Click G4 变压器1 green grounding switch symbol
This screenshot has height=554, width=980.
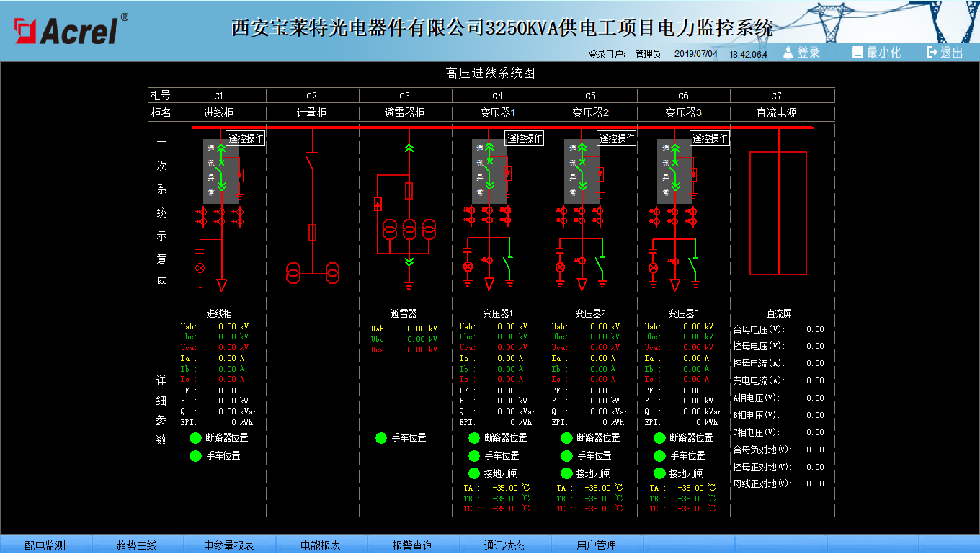[509, 259]
